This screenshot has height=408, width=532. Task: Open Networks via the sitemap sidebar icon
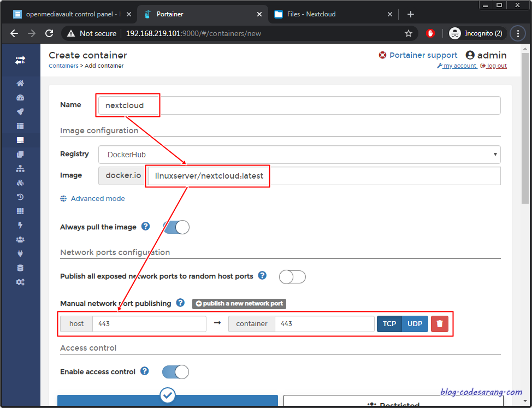[x=20, y=169]
